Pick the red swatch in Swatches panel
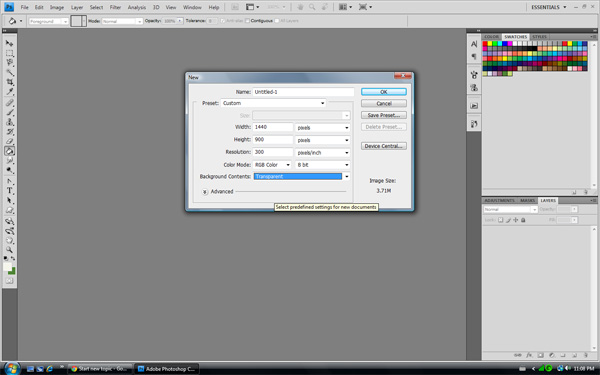 485,44
